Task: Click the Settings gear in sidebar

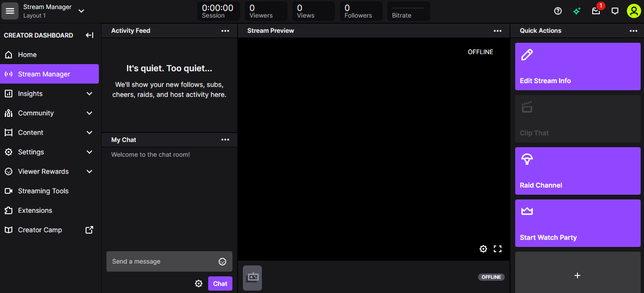Action: tap(9, 152)
